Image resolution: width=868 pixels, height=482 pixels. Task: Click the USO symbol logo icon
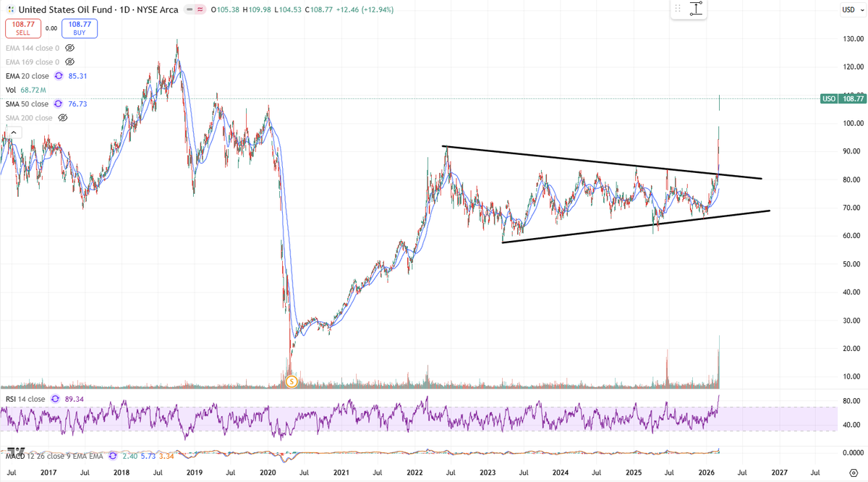9,9
